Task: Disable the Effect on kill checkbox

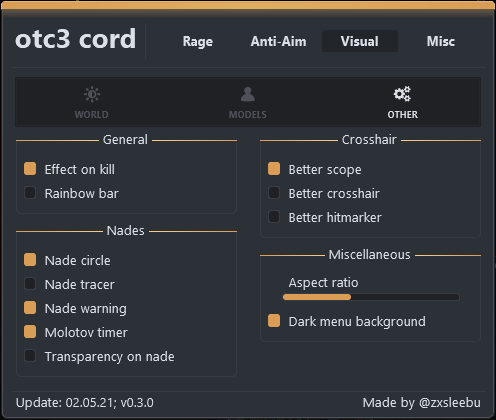Action: point(30,169)
